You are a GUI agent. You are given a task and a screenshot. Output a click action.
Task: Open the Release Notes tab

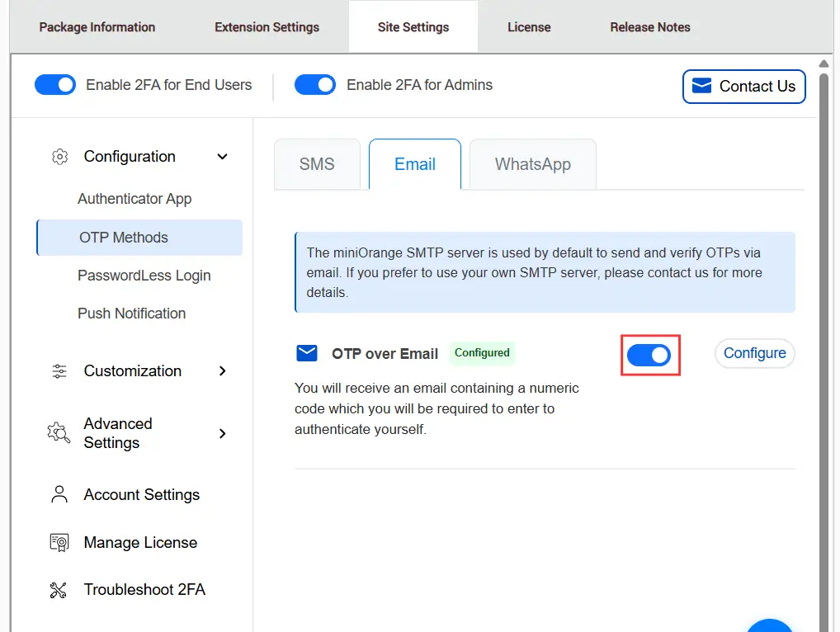(x=649, y=26)
